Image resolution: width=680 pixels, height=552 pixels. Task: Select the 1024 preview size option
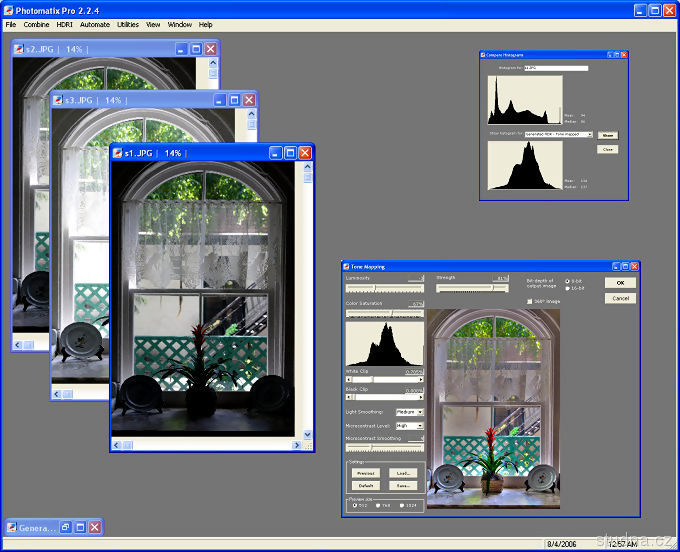[x=402, y=505]
